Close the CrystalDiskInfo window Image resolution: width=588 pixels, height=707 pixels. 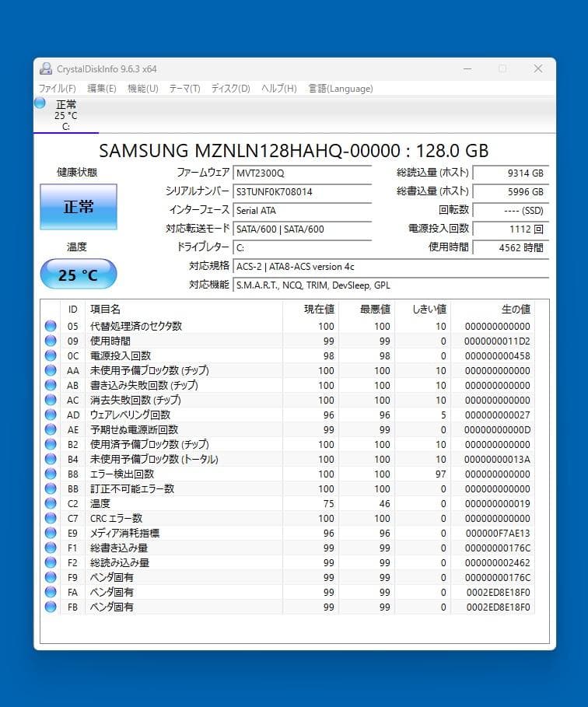(538, 68)
